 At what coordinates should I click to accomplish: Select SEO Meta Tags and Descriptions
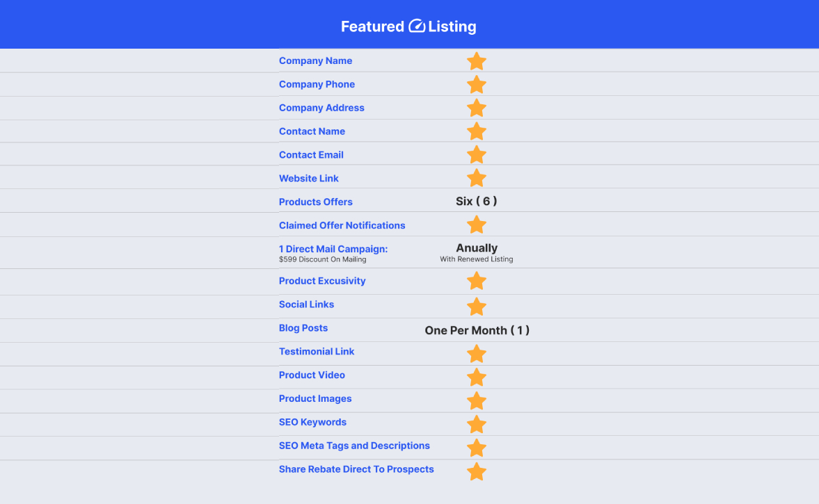354,446
